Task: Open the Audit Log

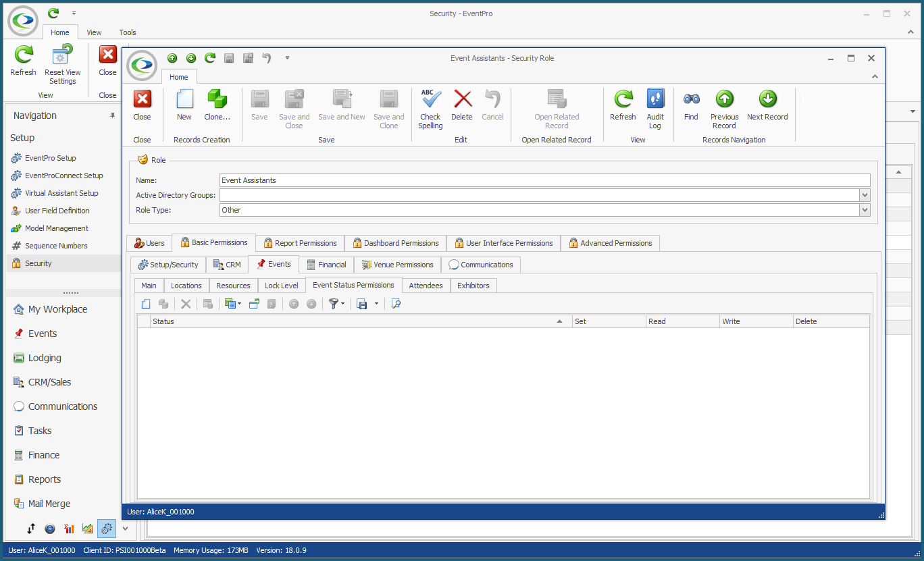Action: point(655,109)
